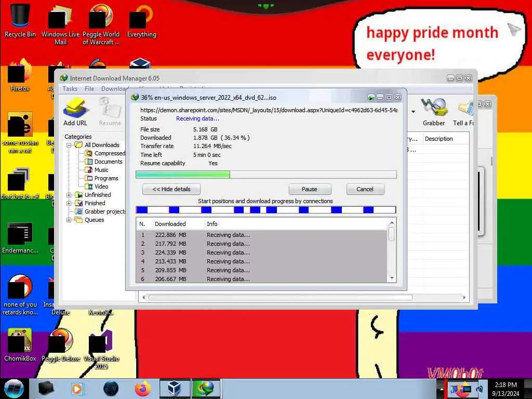This screenshot has width=532, height=399.
Task: Open the Recycle Bin desktop icon
Action: point(20,20)
